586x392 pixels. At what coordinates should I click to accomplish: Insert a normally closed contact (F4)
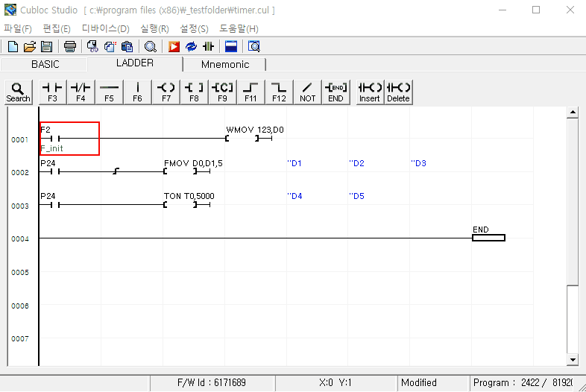(81, 92)
